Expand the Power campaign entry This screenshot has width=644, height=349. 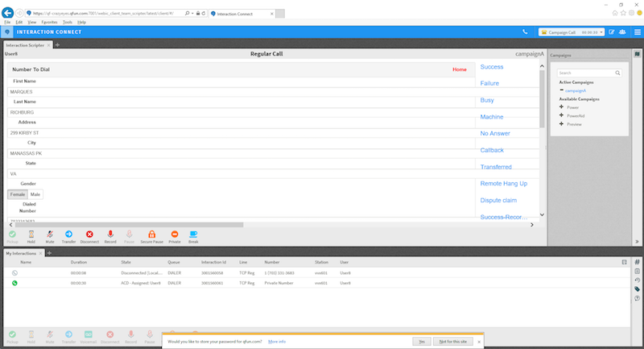coord(561,106)
